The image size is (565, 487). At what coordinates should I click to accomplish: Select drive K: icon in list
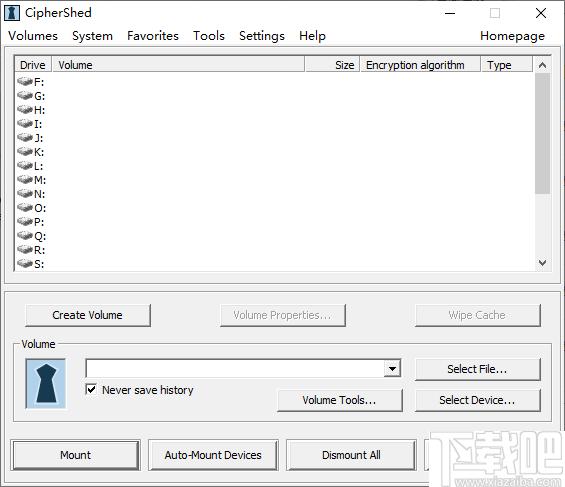[25, 152]
